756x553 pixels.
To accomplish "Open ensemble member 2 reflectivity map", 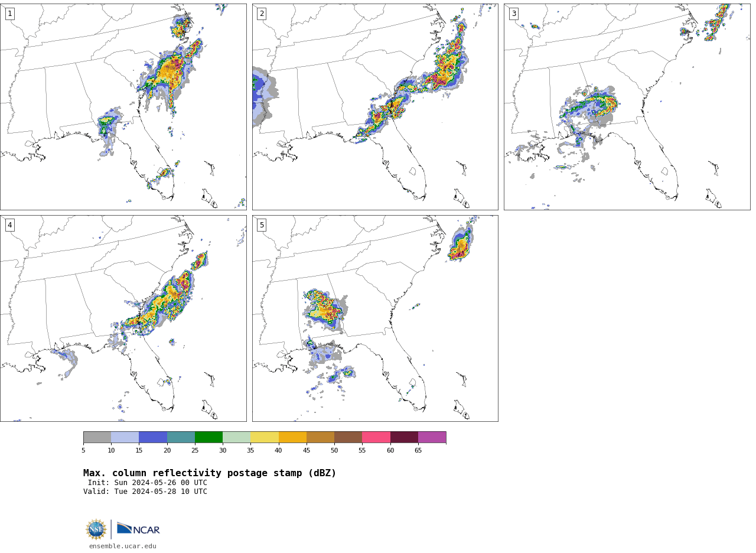I will pyautogui.click(x=375, y=106).
